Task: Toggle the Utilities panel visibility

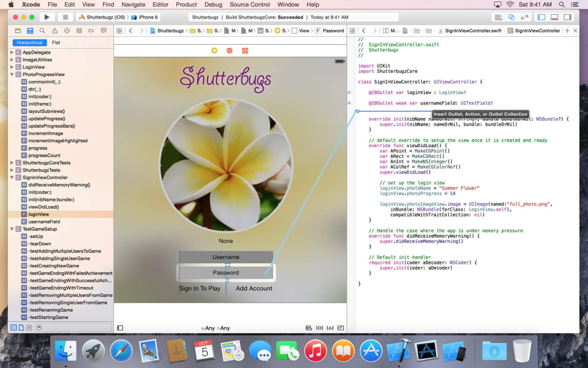Action: (x=568, y=17)
